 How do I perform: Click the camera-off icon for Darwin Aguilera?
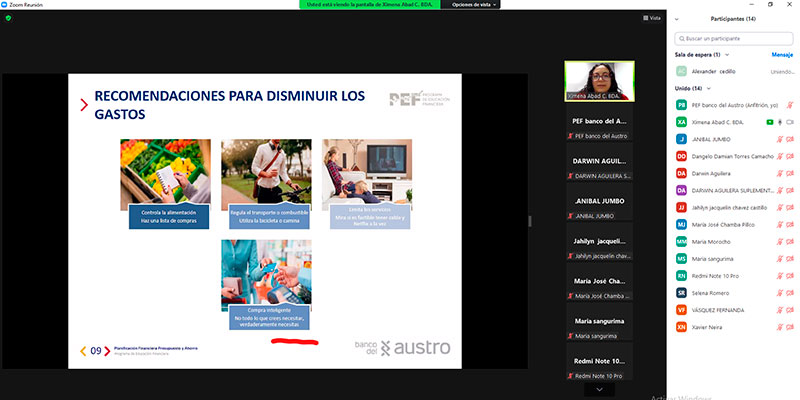coord(790,173)
